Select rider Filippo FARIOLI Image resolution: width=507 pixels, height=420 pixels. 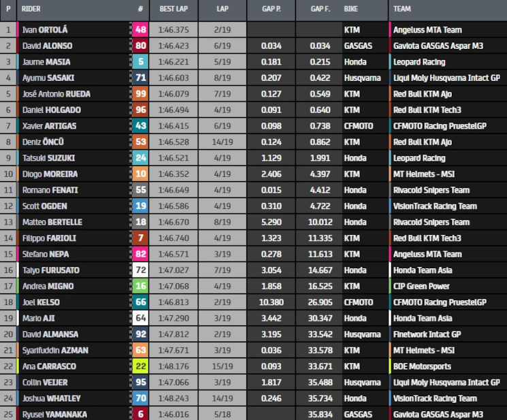(49, 238)
